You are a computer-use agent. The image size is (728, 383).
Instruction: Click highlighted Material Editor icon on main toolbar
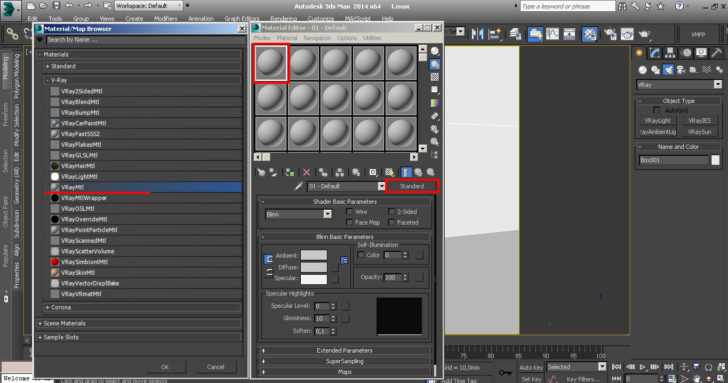click(590, 34)
